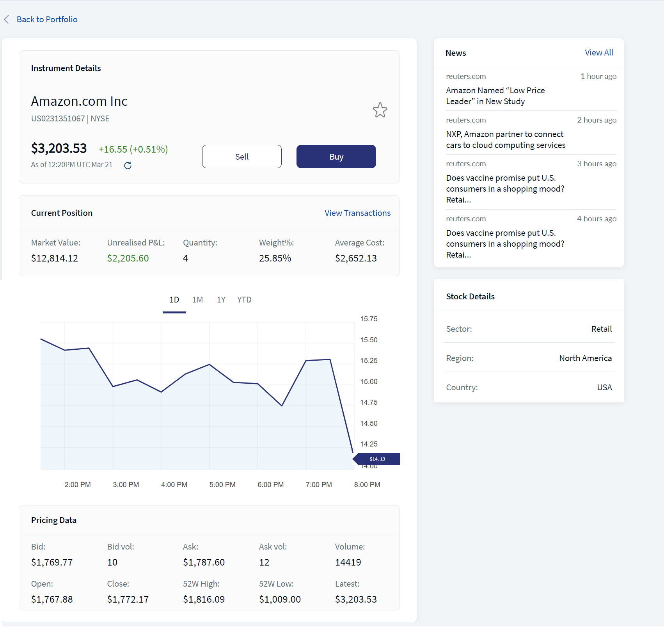Click the Ask vol value 12
Image resolution: width=664 pixels, height=644 pixels.
tap(264, 562)
